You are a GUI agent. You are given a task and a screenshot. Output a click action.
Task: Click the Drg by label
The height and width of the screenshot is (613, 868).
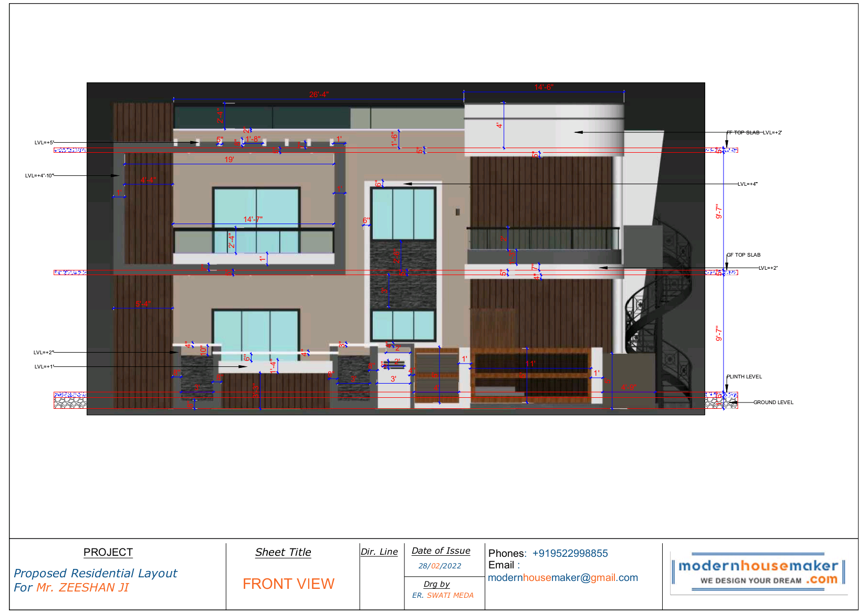click(x=436, y=584)
